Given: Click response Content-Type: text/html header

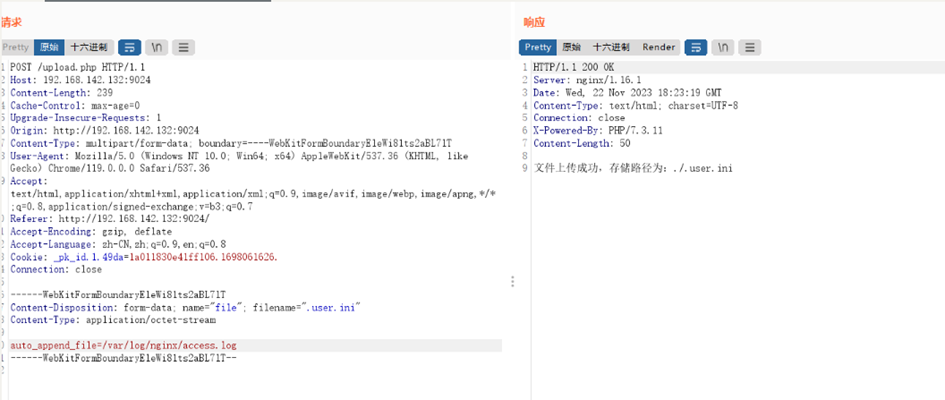Looking at the screenshot, I should coord(636,105).
